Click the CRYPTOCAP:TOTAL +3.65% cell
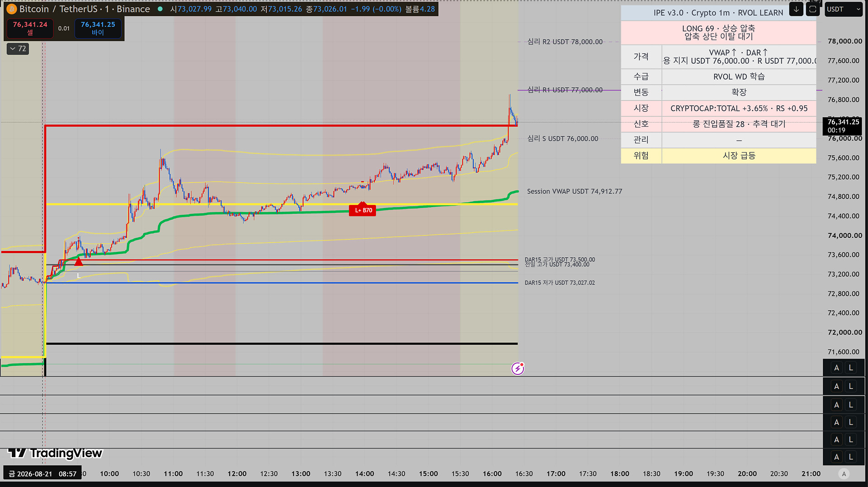The image size is (868, 487). coord(739,109)
